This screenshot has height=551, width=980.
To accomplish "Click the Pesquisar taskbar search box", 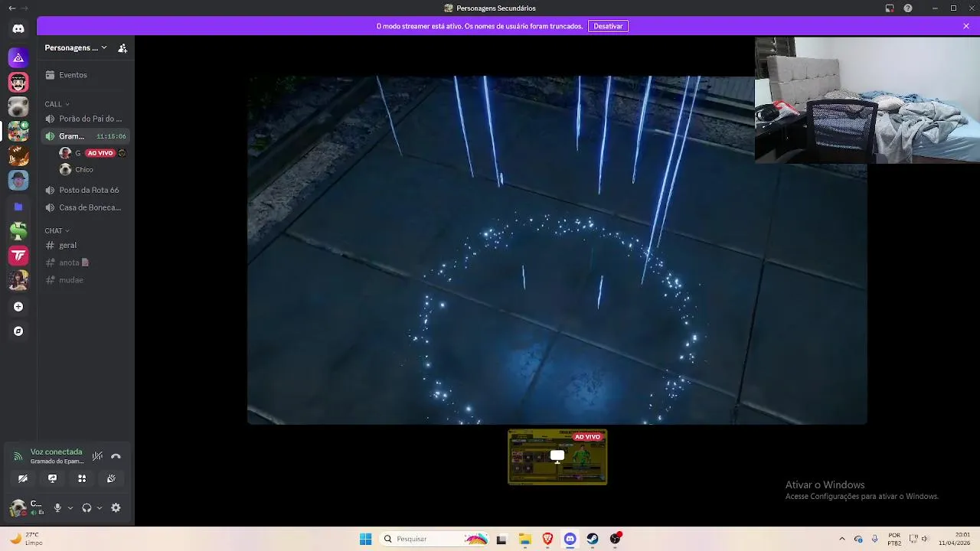I will pyautogui.click(x=435, y=539).
